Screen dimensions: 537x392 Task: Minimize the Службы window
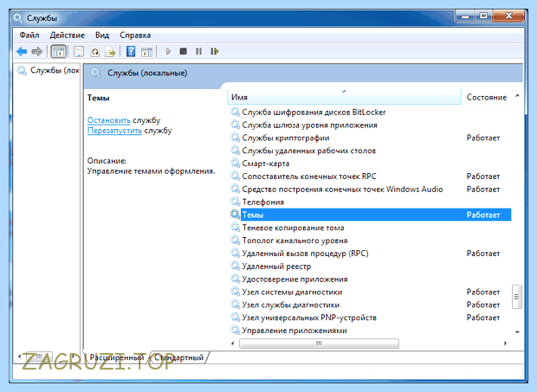465,16
